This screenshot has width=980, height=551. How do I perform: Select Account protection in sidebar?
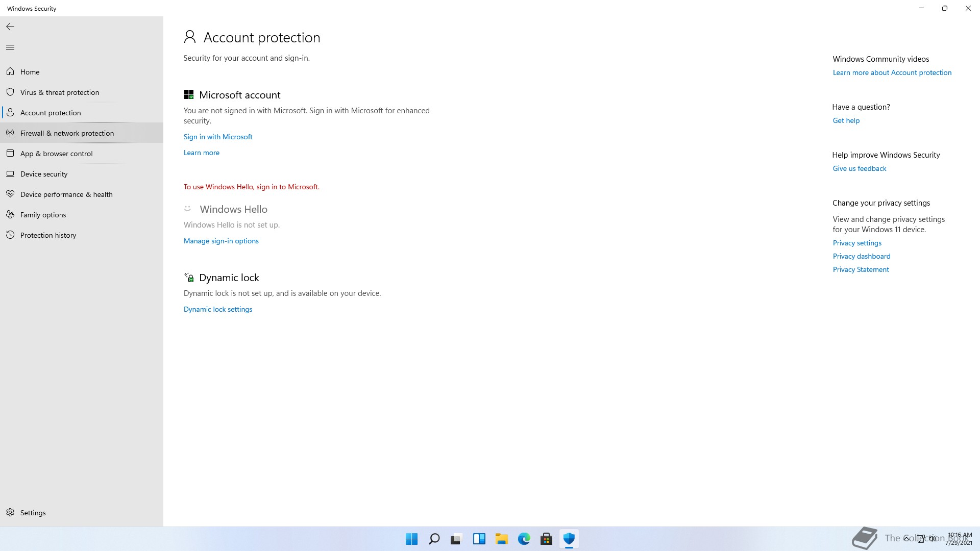click(82, 112)
